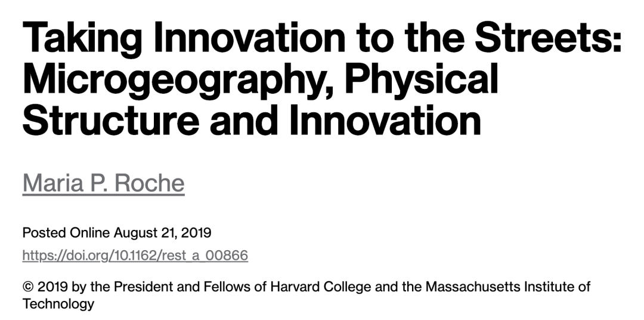
Task: Open the Maria P. Roche author link
Action: point(103,183)
